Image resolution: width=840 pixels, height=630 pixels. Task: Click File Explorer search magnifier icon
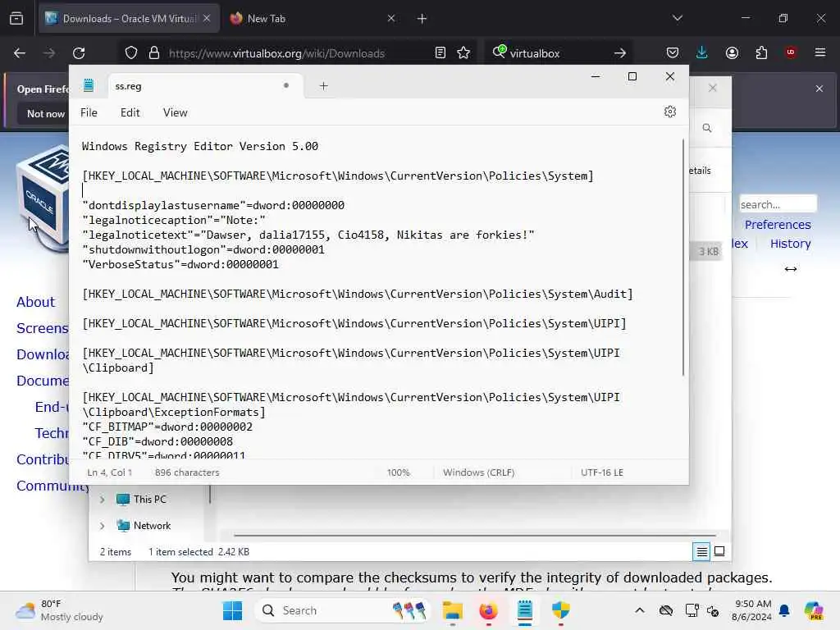[x=707, y=128]
